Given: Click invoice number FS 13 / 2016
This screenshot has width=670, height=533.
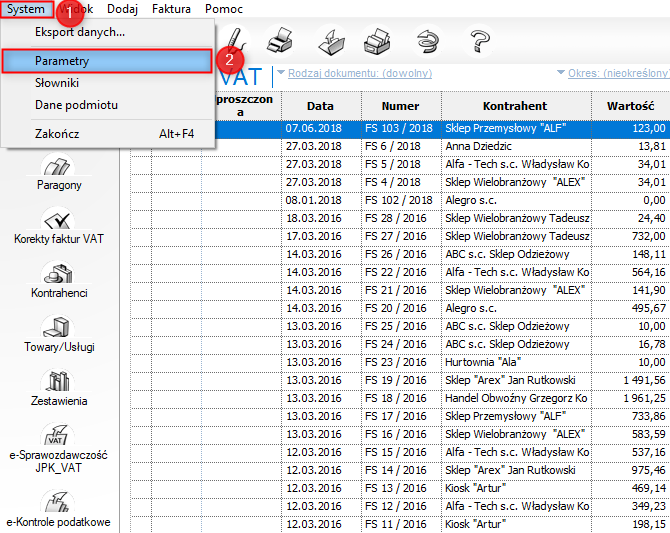Looking at the screenshot, I should 396,488.
